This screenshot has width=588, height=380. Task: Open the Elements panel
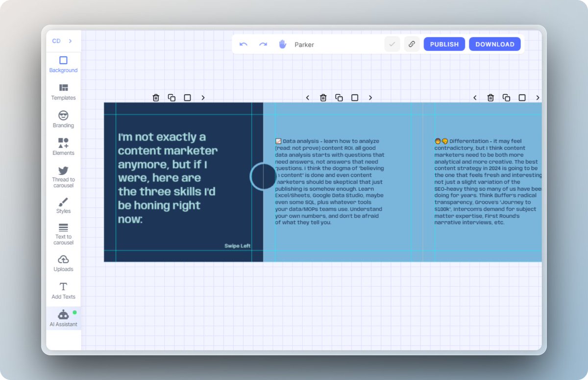pos(63,147)
